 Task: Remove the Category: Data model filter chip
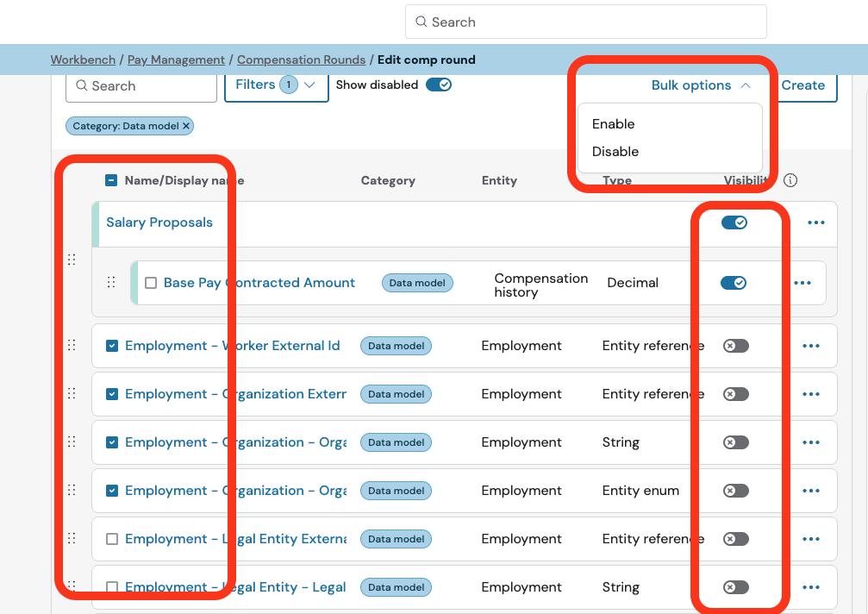(185, 126)
